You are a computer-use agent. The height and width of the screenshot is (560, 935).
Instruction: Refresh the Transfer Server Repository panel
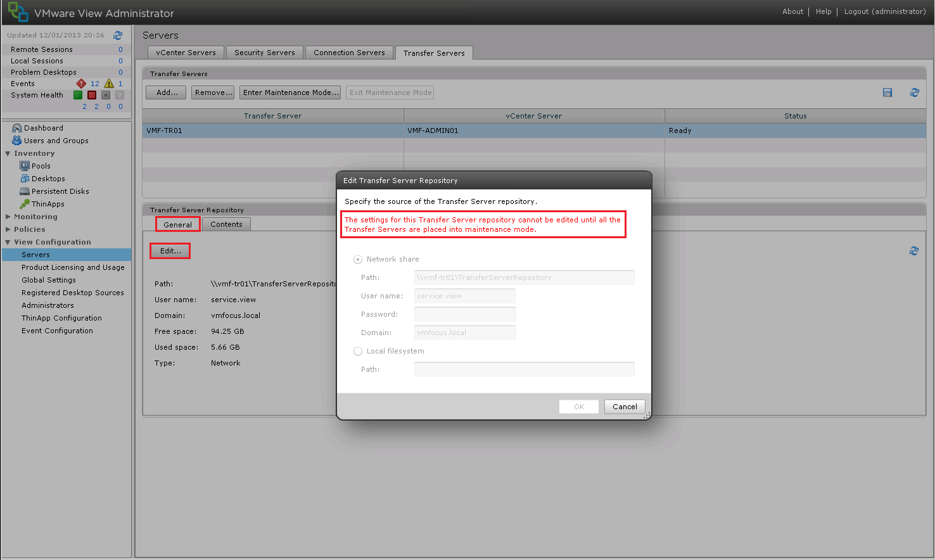(x=913, y=251)
